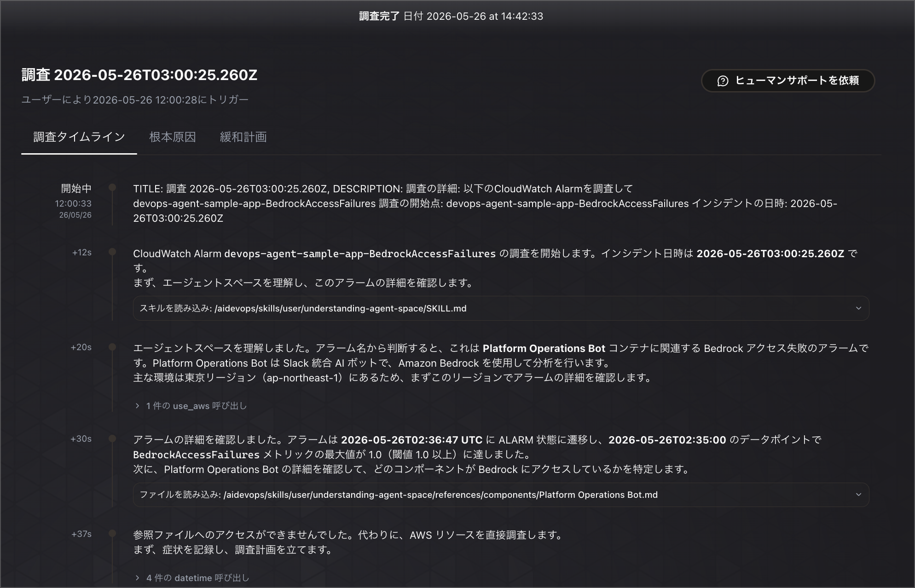This screenshot has height=588, width=915.
Task: Click the +20s elapsed time label
Action: click(81, 347)
